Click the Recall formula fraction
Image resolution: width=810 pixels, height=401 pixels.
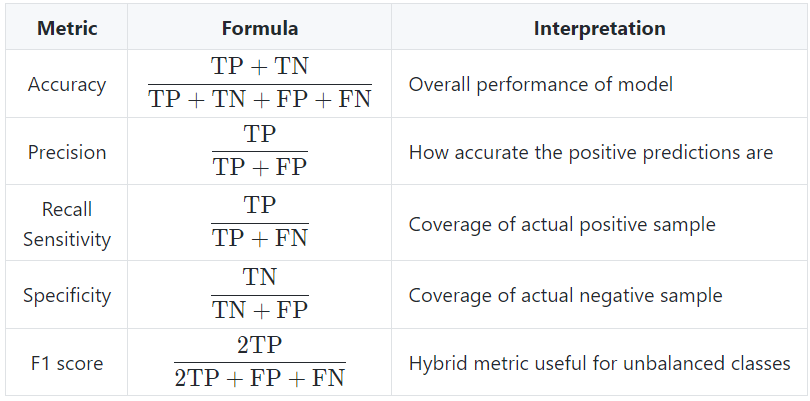260,223
